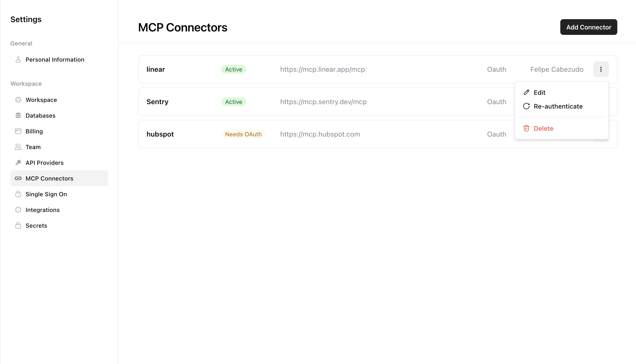Select Re-authenticate in the dropdown menu

pos(558,107)
